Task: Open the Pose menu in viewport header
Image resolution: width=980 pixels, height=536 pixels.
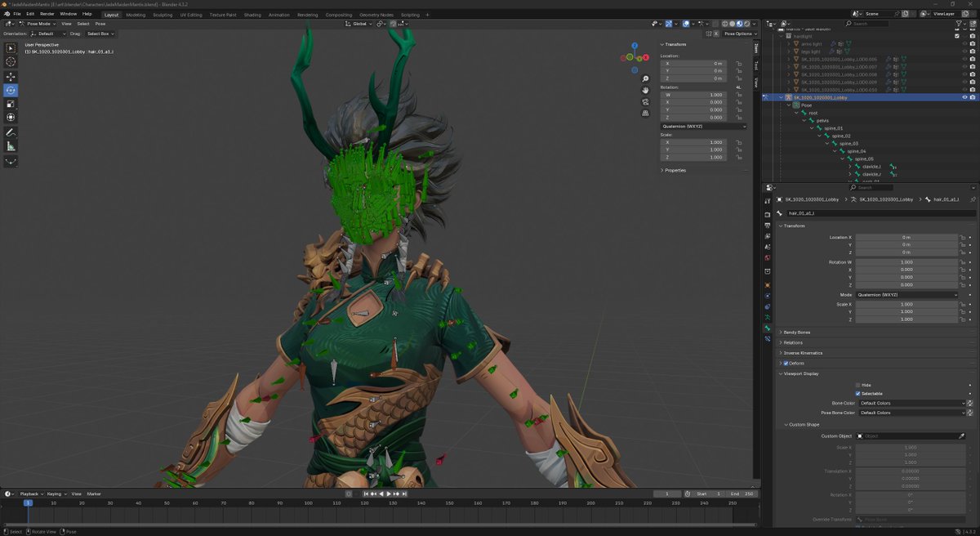Action: (100, 24)
